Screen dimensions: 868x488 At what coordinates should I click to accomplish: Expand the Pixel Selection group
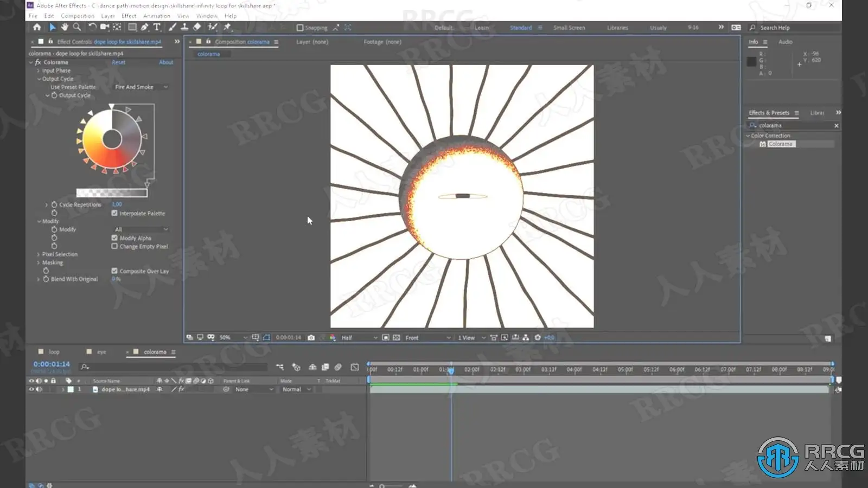click(38, 254)
